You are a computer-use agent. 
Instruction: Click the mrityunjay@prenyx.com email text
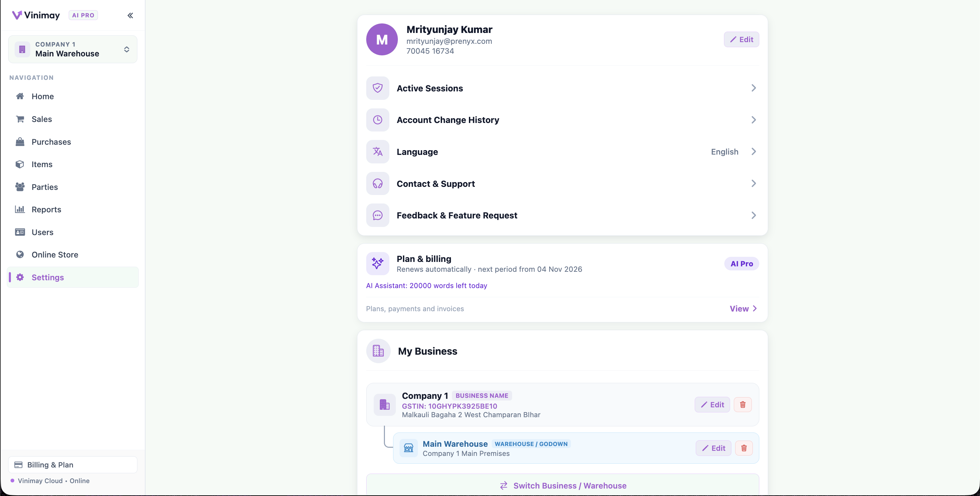[x=449, y=41]
